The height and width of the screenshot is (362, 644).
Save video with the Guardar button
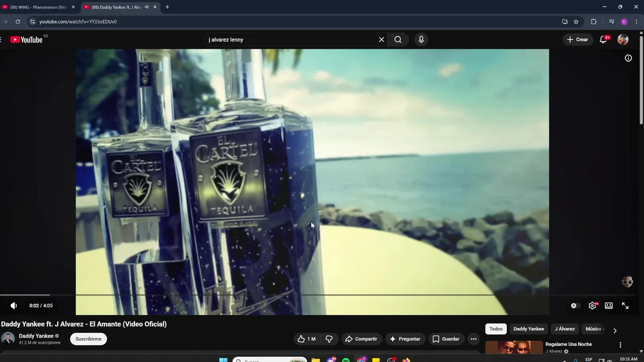[446, 339]
